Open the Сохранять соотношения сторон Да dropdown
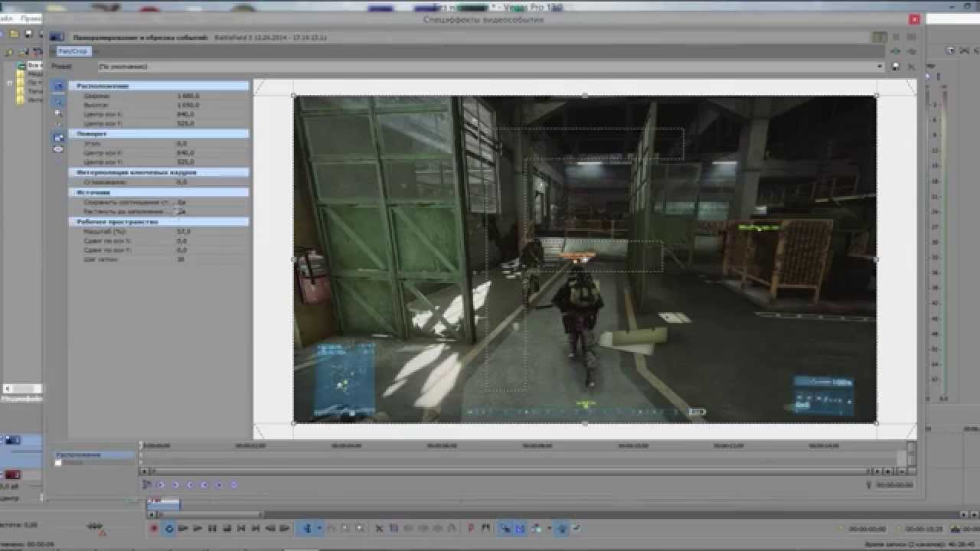The height and width of the screenshot is (551, 980). tap(181, 202)
